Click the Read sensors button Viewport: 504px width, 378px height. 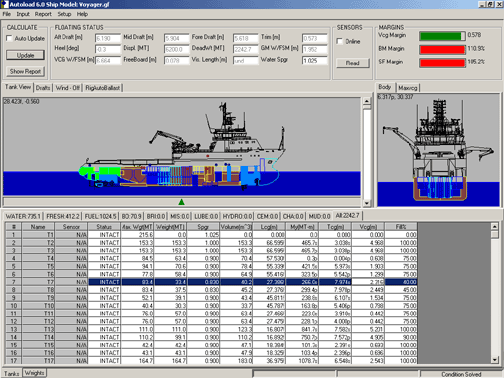(x=353, y=63)
